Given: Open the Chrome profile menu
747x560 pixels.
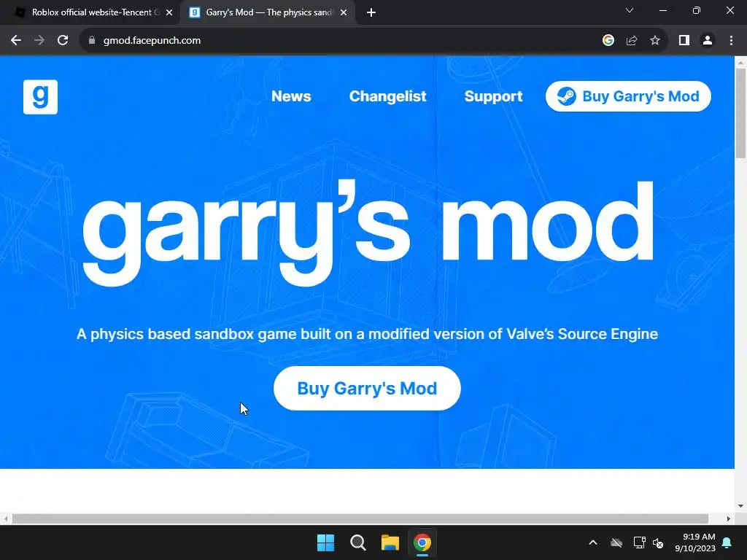Looking at the screenshot, I should click(x=708, y=41).
